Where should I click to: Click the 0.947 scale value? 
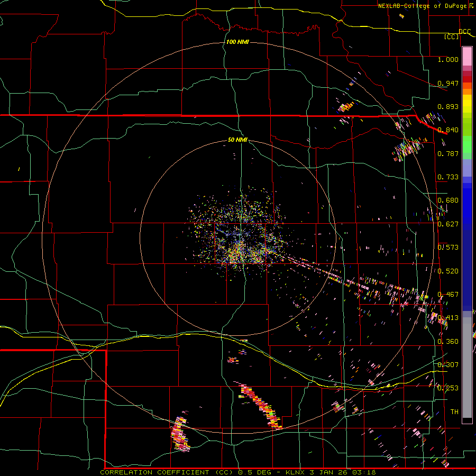pos(448,83)
